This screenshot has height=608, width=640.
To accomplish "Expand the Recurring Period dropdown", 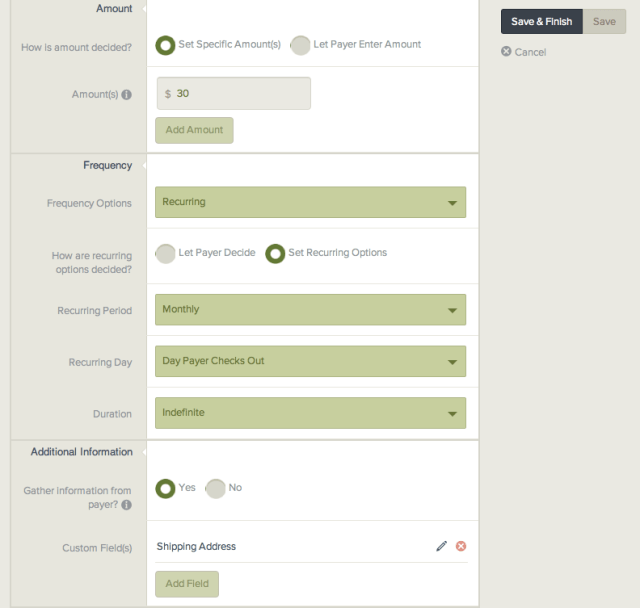I will click(310, 310).
